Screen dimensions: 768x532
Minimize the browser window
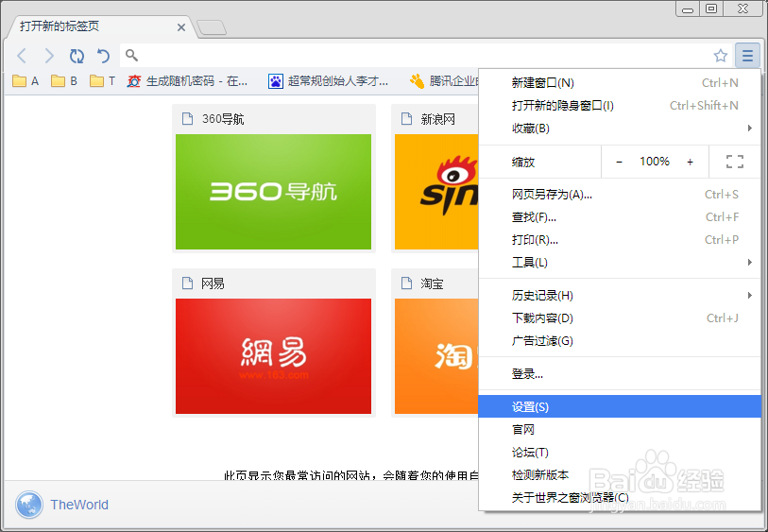(688, 9)
